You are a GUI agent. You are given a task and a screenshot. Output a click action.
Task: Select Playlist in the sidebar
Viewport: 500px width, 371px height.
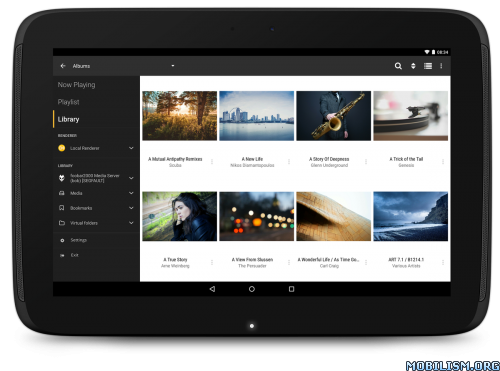pyautogui.click(x=68, y=102)
